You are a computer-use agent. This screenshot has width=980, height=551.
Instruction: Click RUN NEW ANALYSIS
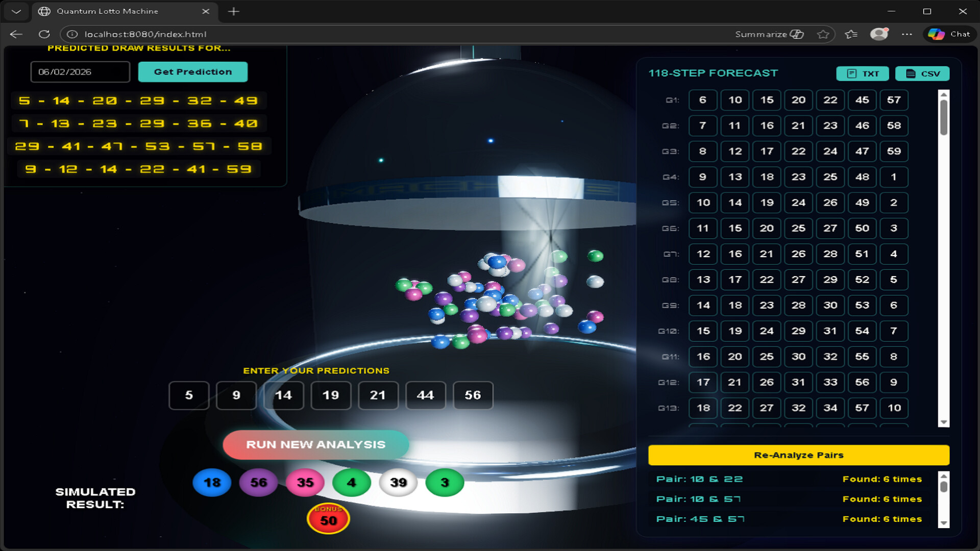(315, 444)
